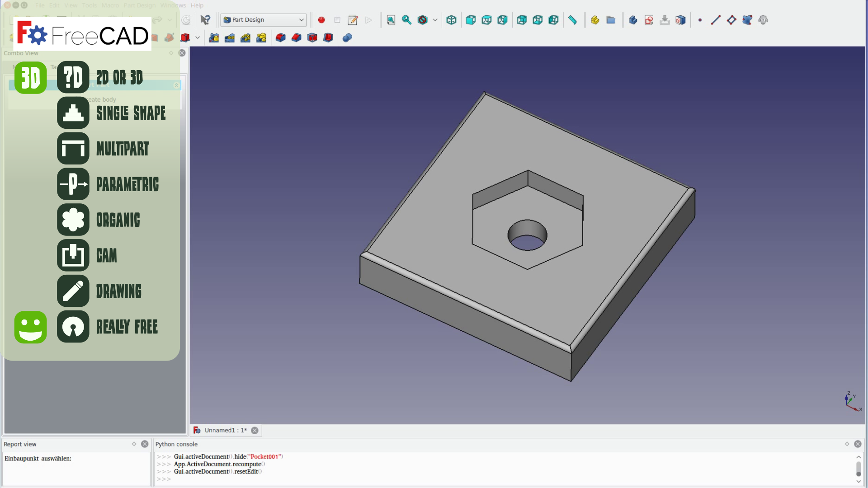Click the greyed Stop macro square
Screen dimensions: 868x488
point(337,20)
